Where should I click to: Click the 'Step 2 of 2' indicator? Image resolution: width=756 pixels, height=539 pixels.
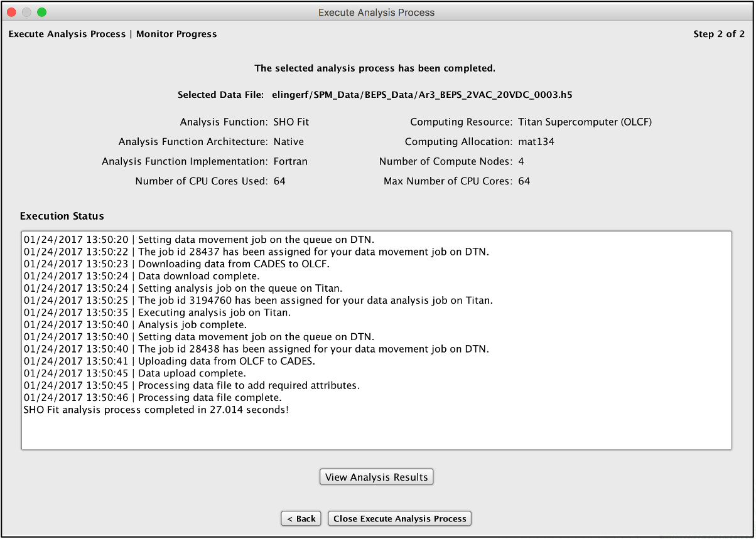[719, 34]
